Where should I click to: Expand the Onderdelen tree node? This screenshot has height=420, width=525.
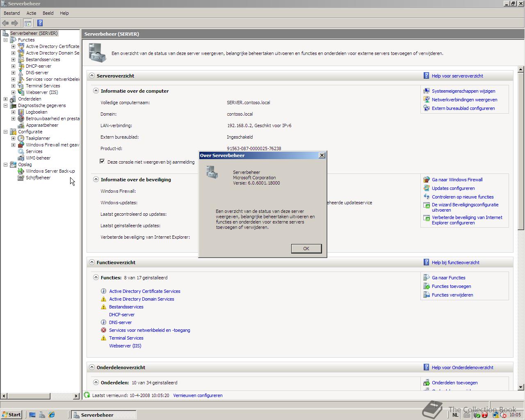(x=5, y=99)
